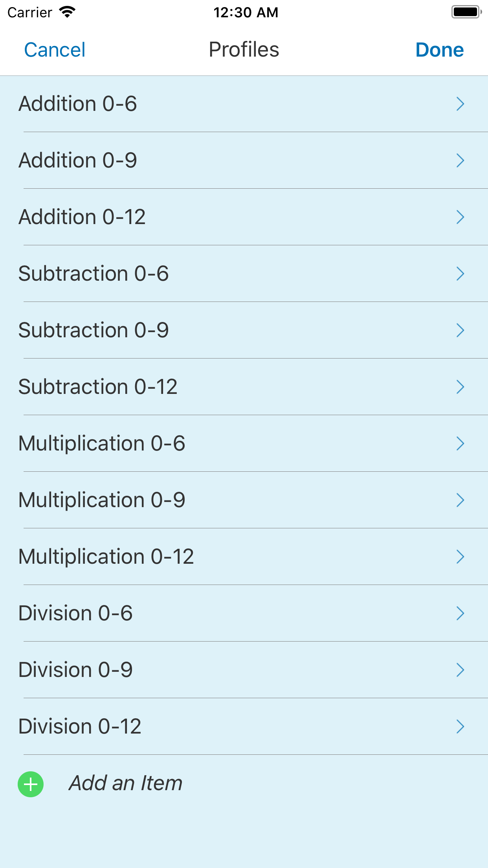The image size is (488, 868).
Task: Expand the Addition 0-9 disclosure arrow
Action: [460, 160]
